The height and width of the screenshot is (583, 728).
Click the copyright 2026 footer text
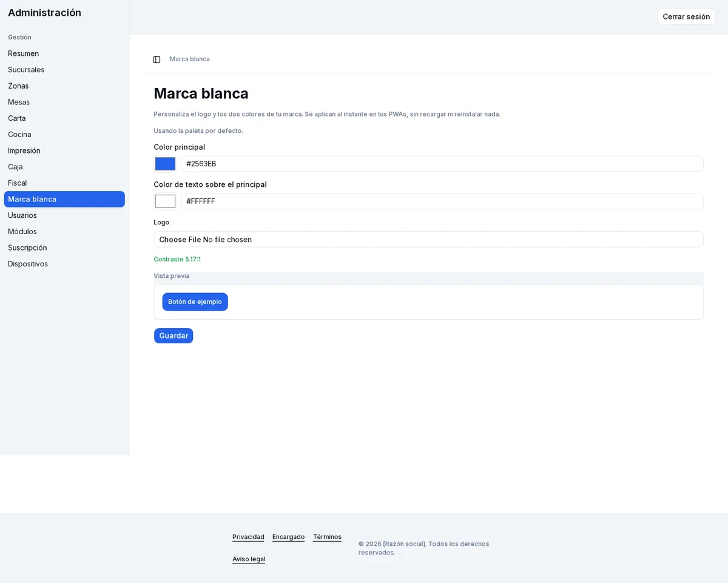click(x=423, y=548)
